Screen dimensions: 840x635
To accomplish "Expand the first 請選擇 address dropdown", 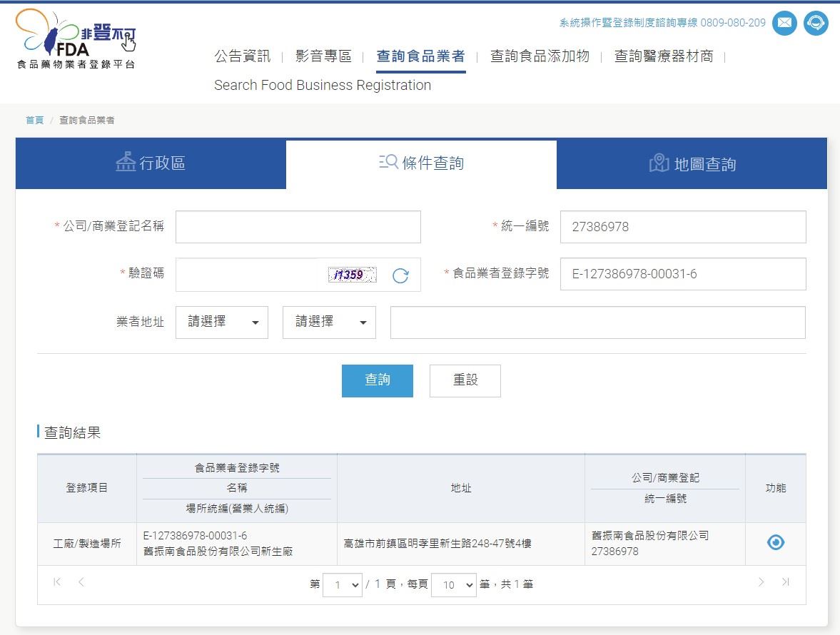I will (222, 322).
